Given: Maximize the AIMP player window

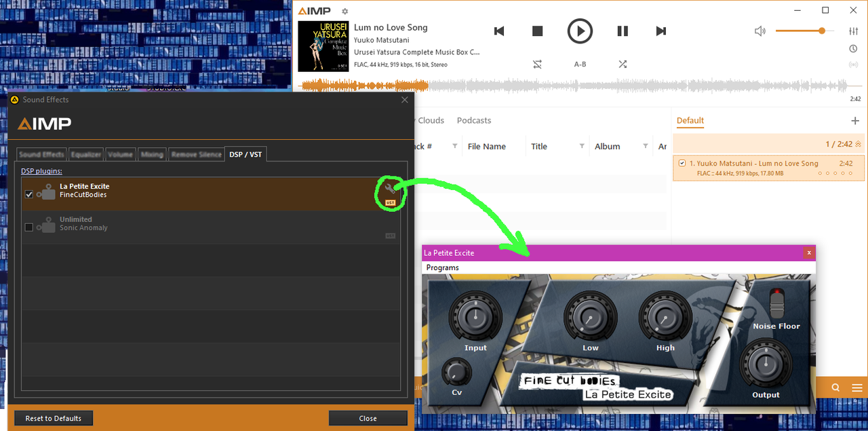Looking at the screenshot, I should [825, 10].
